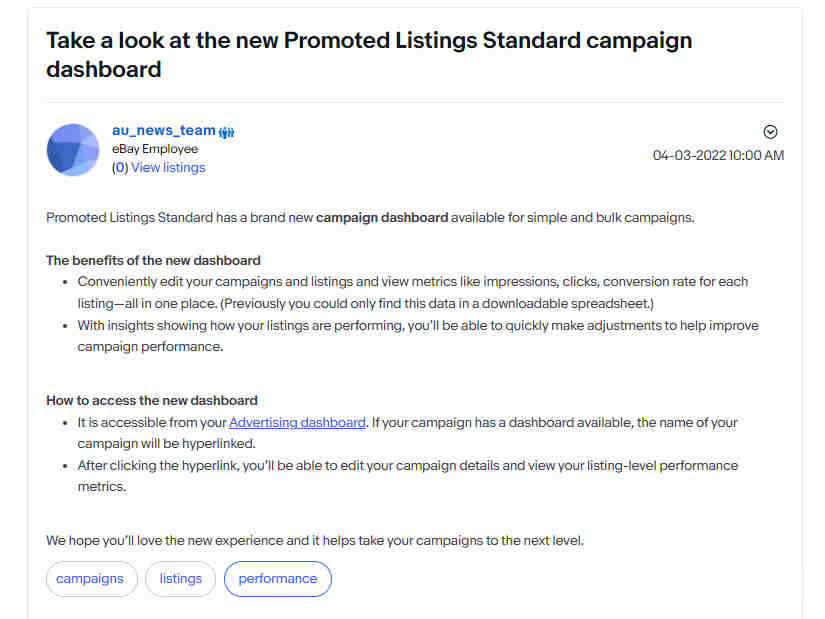Click How to access the new dashboard heading

[x=152, y=401]
